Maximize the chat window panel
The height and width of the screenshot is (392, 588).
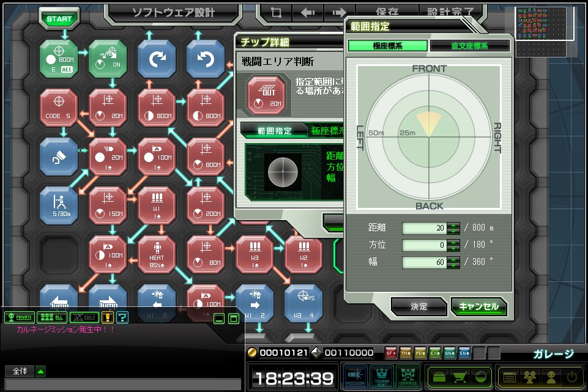(x=234, y=319)
